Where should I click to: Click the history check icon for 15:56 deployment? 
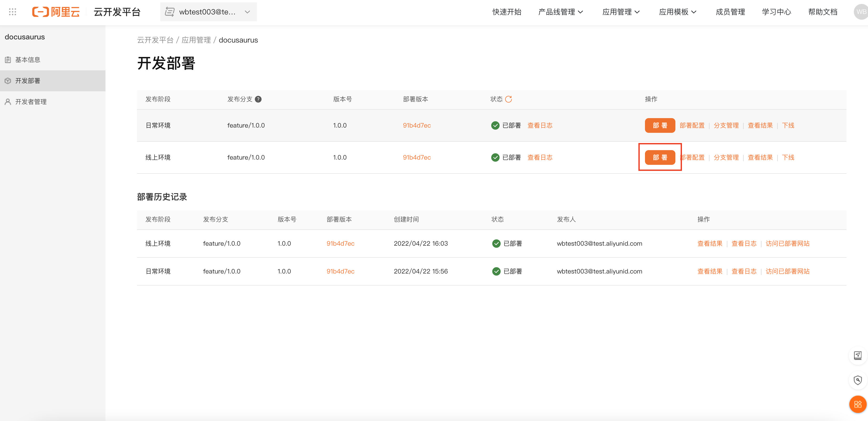(496, 271)
